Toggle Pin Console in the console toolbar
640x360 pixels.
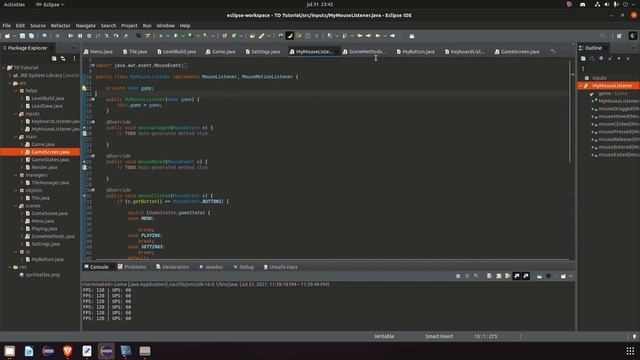point(539,276)
